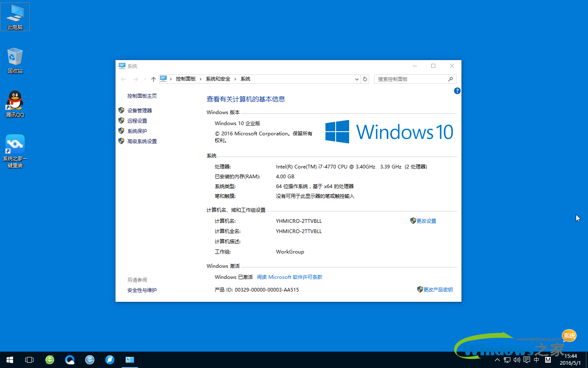
Task: Expand the address bar history dropdown
Action: tap(356, 79)
